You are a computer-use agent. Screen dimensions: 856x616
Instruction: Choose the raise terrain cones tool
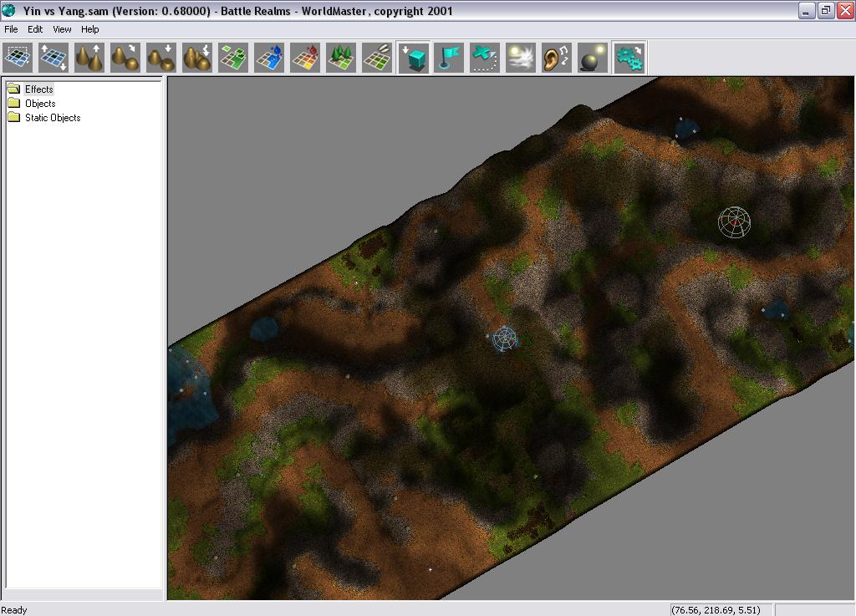pos(89,58)
